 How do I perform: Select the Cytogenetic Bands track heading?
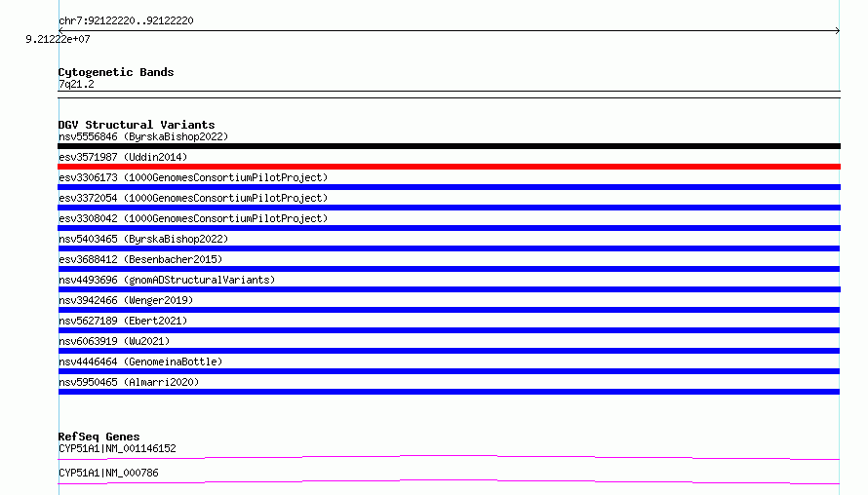(116, 72)
